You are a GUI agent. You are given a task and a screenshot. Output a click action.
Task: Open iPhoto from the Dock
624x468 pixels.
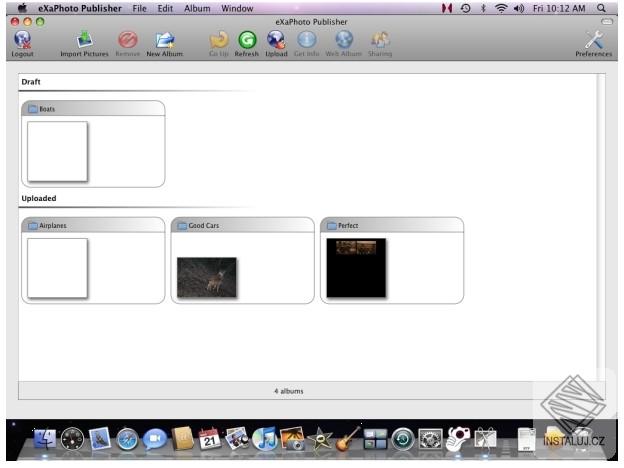[292, 439]
